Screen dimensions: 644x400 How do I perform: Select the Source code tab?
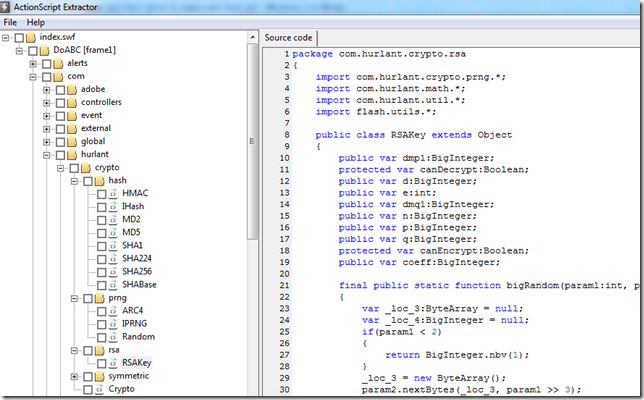[x=288, y=37]
